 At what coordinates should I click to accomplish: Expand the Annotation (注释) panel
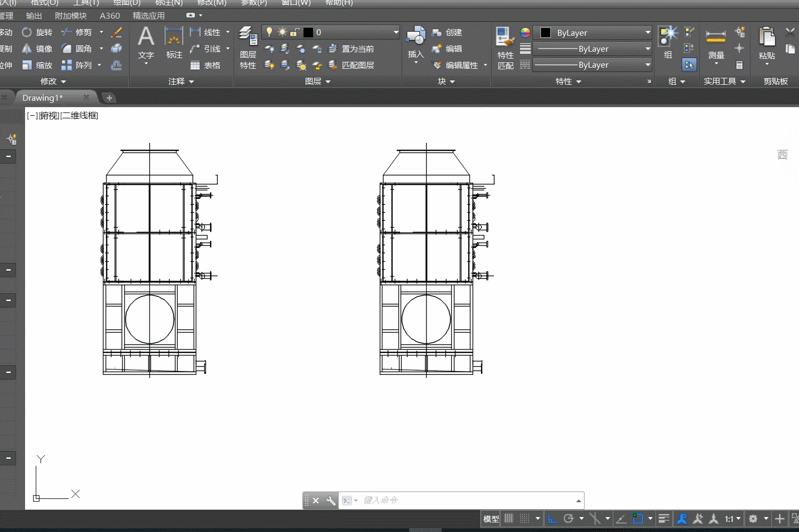point(181,82)
